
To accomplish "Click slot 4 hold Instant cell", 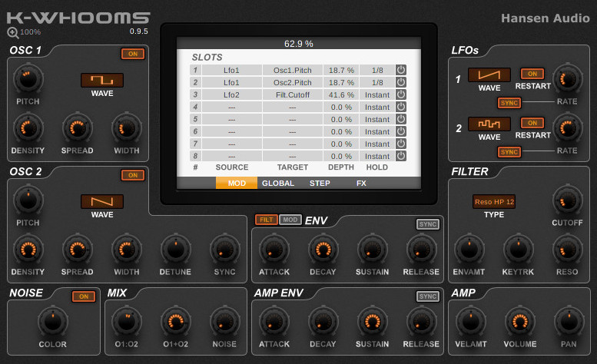I will click(377, 108).
